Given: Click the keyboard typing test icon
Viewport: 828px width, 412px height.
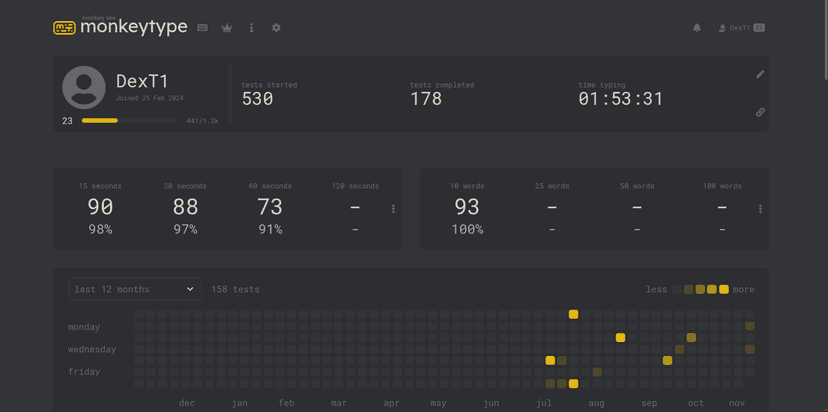Looking at the screenshot, I should click(202, 28).
